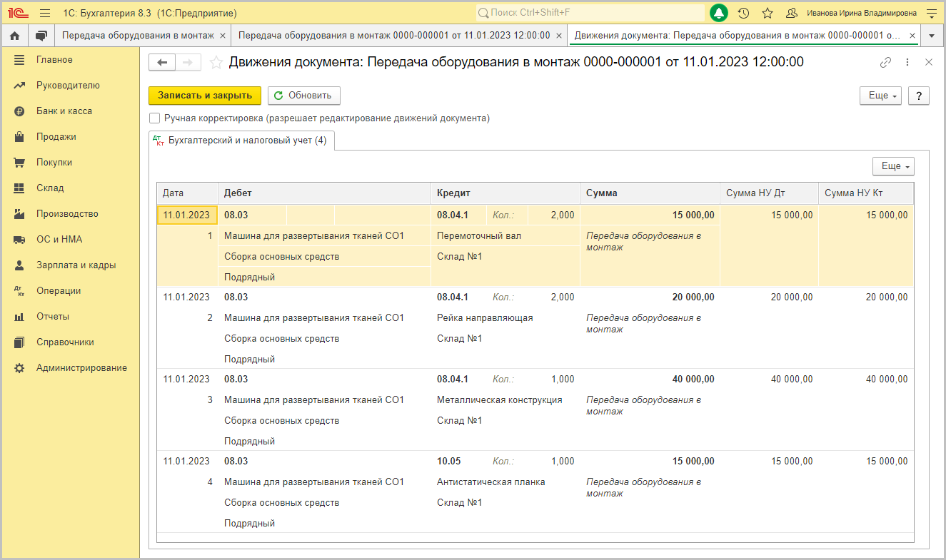Click the user account icon

pos(791,13)
